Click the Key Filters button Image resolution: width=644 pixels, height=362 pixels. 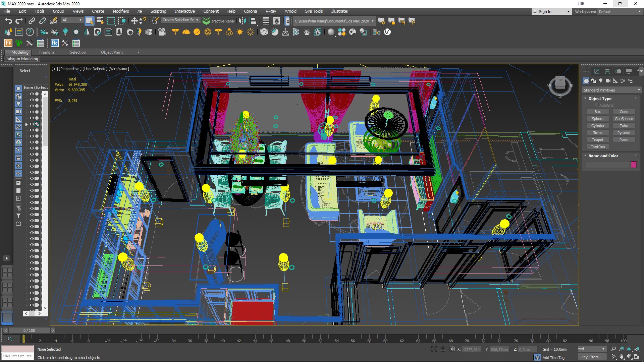click(x=592, y=357)
